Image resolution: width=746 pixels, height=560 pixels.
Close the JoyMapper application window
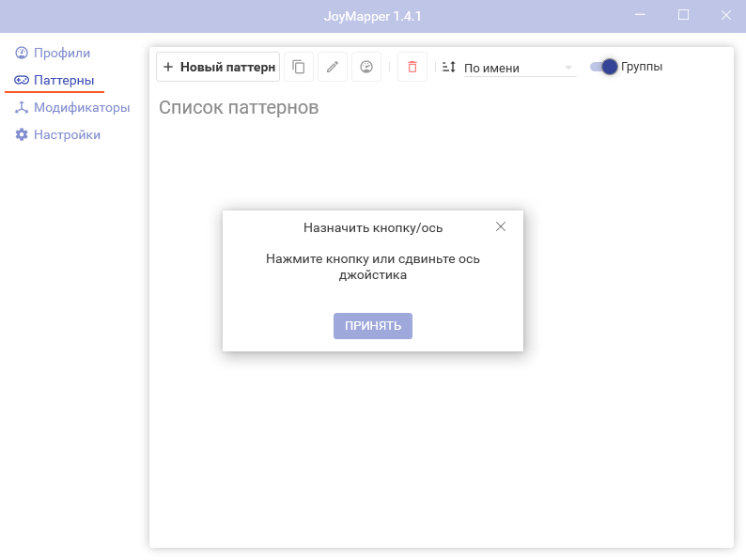pos(725,14)
